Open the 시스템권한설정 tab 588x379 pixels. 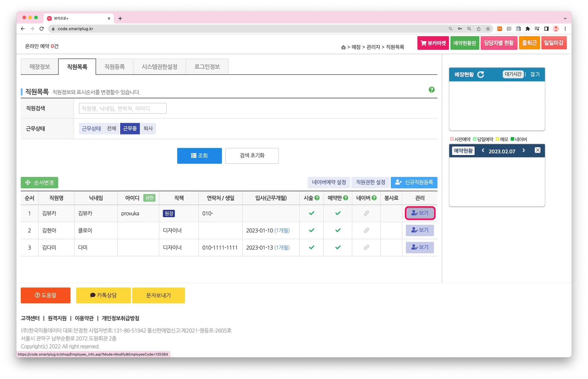[x=159, y=67]
